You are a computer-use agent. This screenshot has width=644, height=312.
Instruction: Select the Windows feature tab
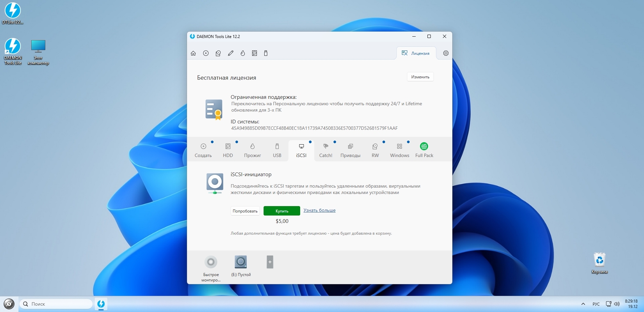click(400, 150)
